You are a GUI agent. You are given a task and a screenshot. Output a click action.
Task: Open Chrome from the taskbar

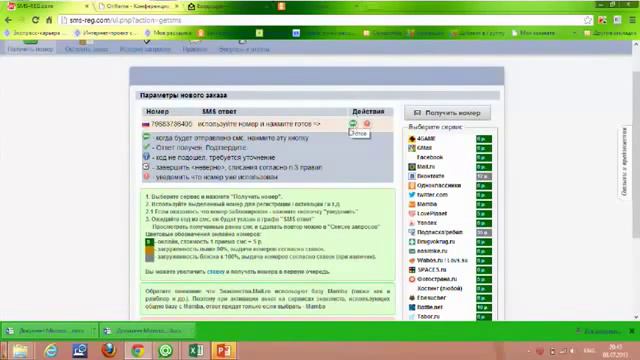tap(138, 351)
